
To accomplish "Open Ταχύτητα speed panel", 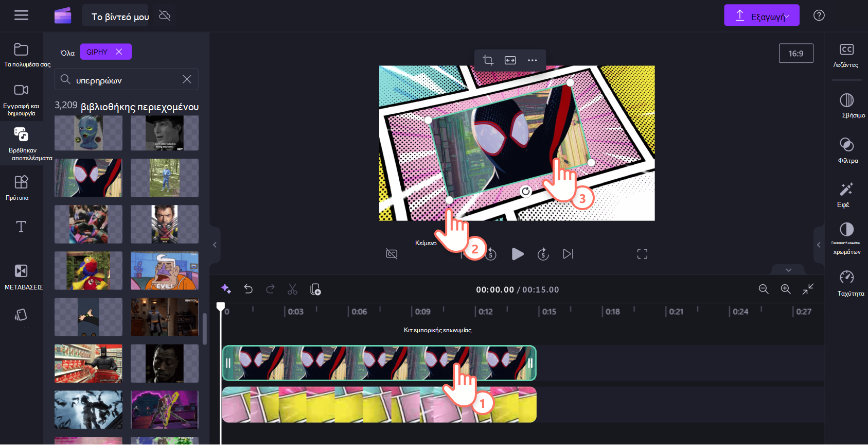I will click(x=846, y=283).
